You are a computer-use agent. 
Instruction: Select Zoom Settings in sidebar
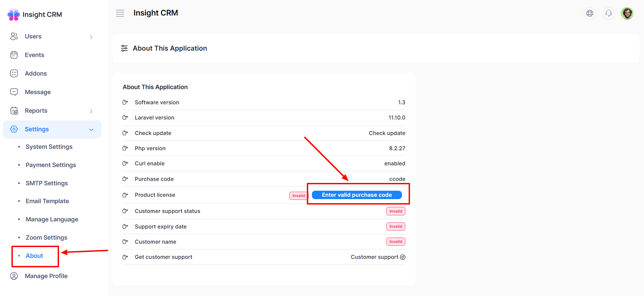point(46,238)
